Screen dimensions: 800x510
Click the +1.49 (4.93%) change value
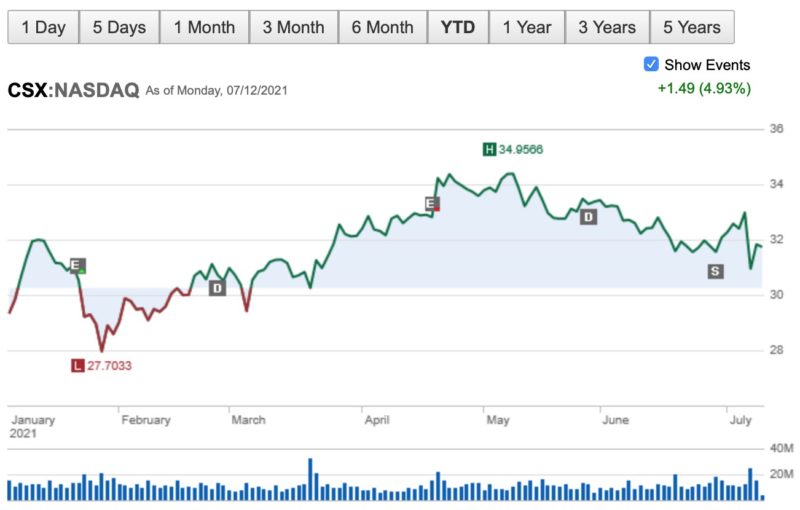pyautogui.click(x=703, y=88)
